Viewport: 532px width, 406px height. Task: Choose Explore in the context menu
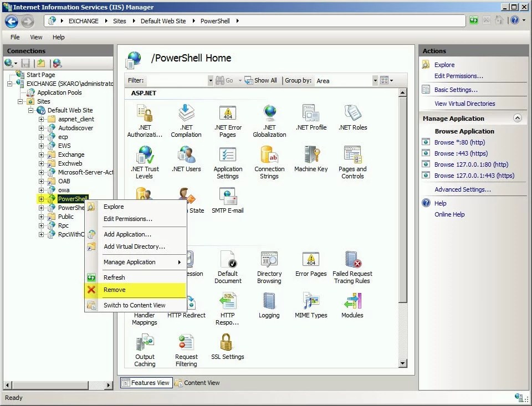[135, 207]
